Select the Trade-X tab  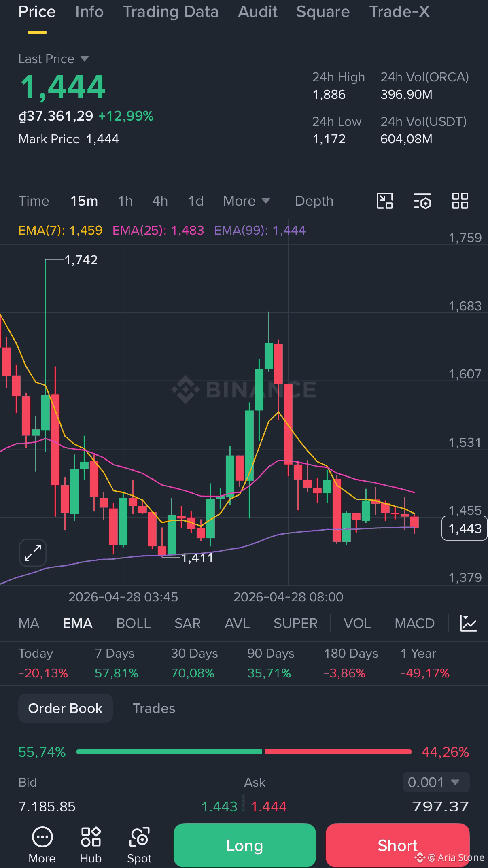pos(400,12)
